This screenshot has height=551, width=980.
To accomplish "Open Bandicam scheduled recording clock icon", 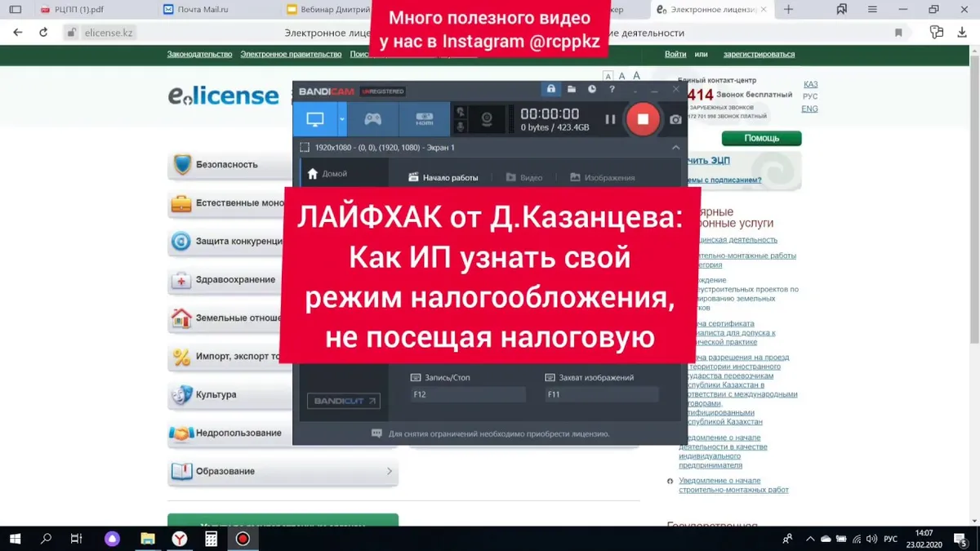I will (x=592, y=89).
